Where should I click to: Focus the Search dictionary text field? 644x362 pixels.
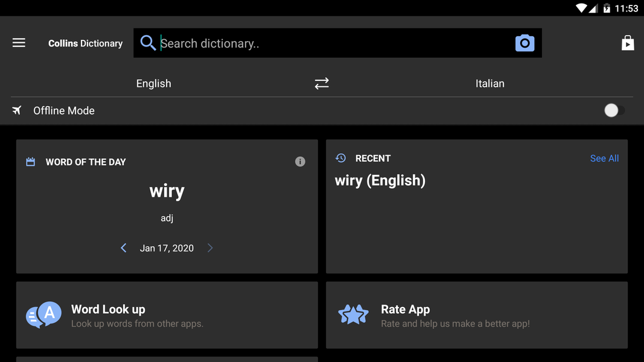tap(332, 43)
